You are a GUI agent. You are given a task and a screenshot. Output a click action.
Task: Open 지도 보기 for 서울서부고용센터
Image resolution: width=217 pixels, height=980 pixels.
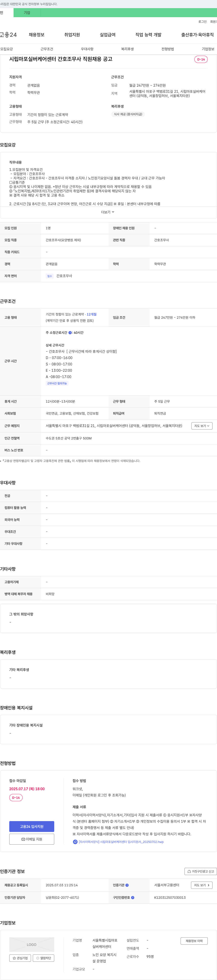tap(202, 885)
